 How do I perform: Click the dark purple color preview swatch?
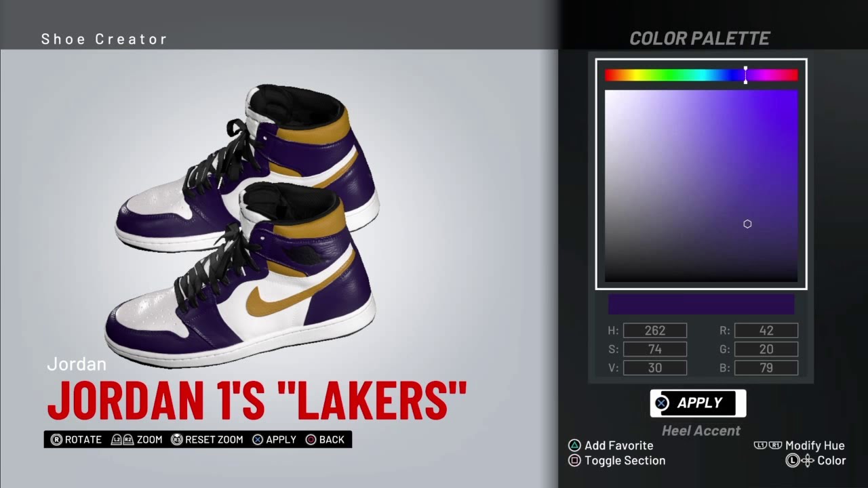[x=701, y=304]
